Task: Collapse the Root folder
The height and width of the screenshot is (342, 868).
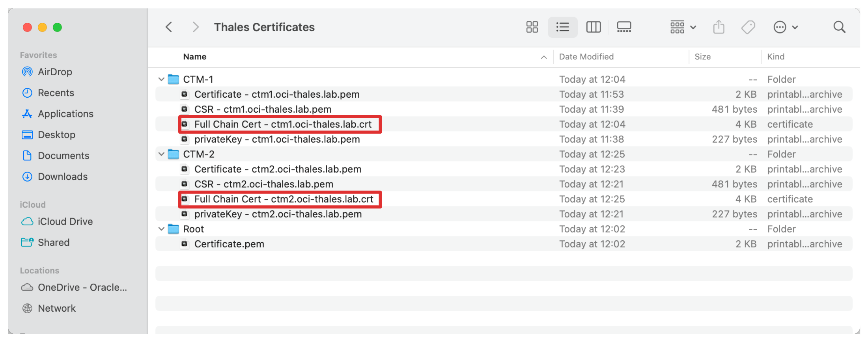Action: (x=161, y=229)
